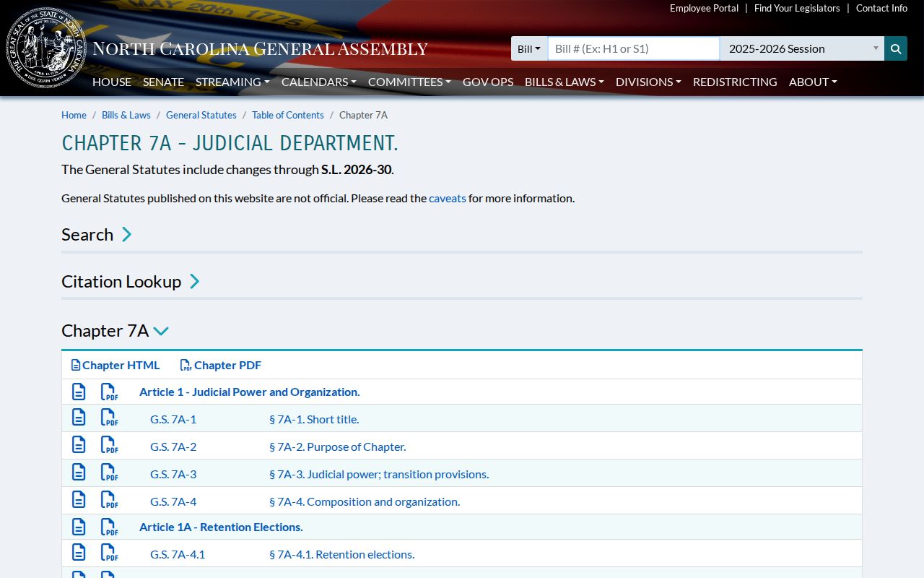Click the North Carolina state seal logo

(x=46, y=48)
